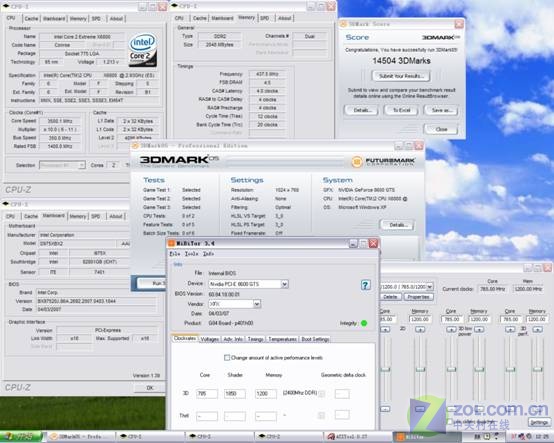Click the 3D row greyed checkbox in NiBiTor
Screen dimensions: 554x443
322,394
